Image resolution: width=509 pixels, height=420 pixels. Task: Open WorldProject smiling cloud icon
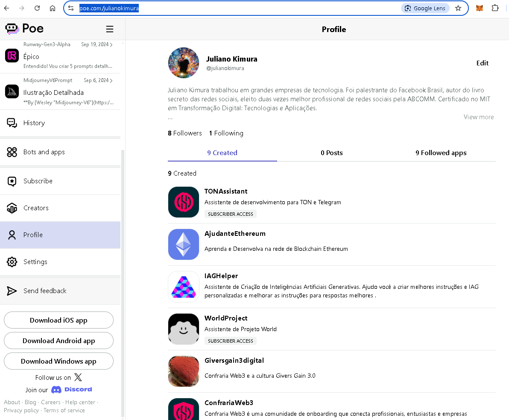click(x=184, y=329)
